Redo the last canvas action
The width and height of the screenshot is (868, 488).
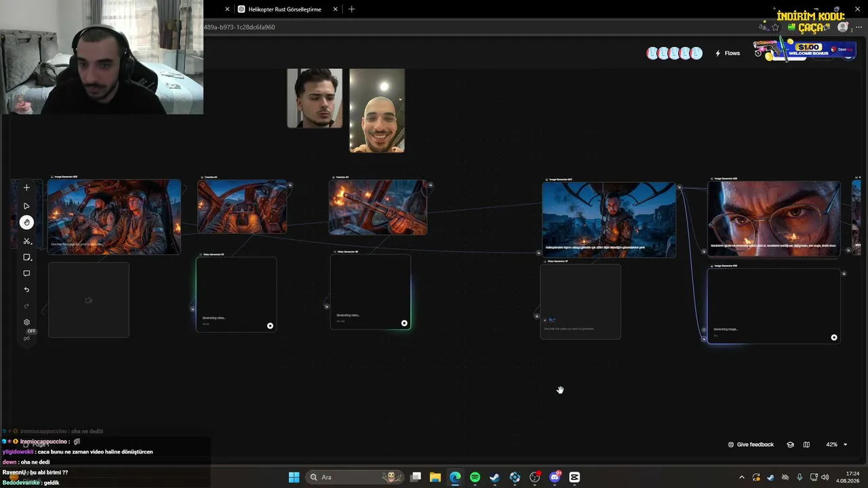(x=26, y=306)
